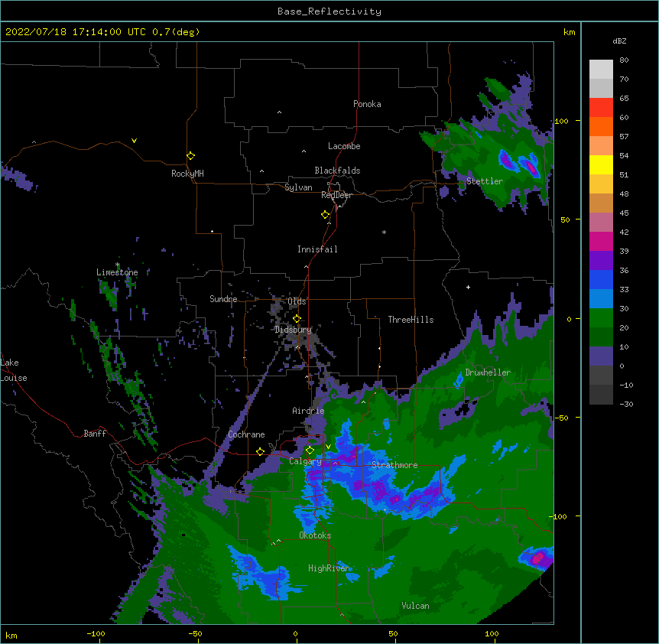Click the asterisk marker above Limestone

(x=118, y=265)
